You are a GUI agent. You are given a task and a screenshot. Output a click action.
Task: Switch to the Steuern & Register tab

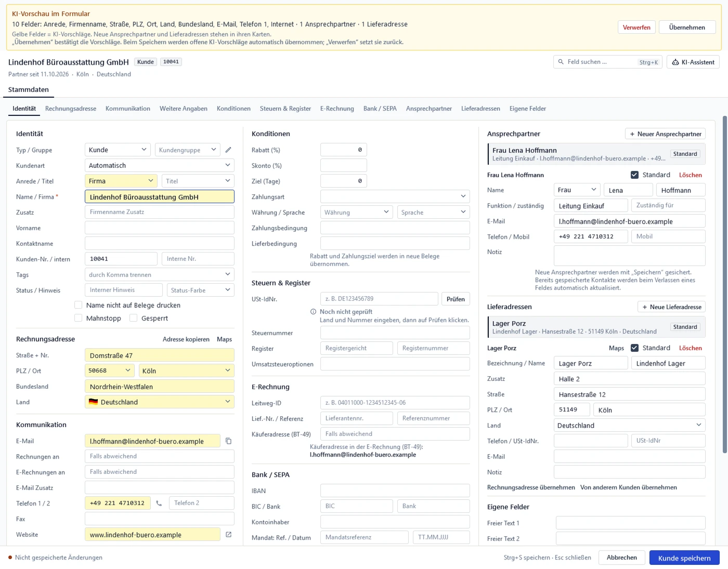pyautogui.click(x=285, y=109)
